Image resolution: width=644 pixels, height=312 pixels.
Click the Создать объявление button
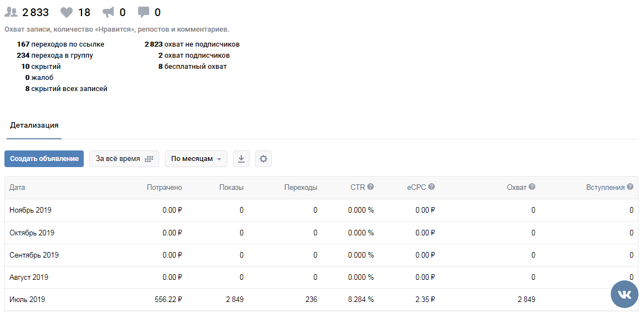[x=44, y=159]
